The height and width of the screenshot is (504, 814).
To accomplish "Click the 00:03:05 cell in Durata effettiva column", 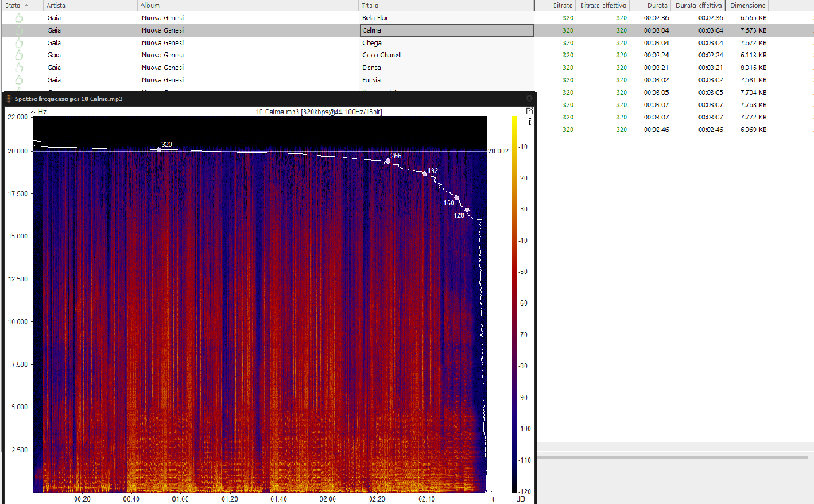I will [710, 92].
